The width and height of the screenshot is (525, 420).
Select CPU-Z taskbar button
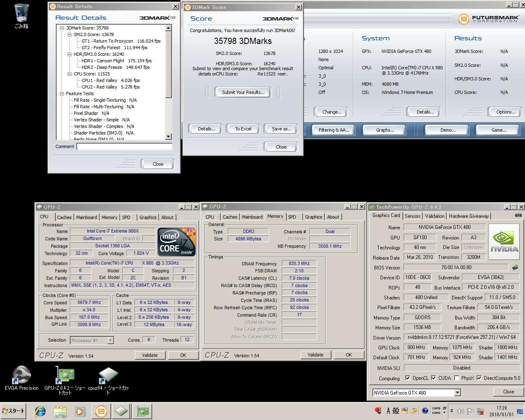click(x=121, y=411)
